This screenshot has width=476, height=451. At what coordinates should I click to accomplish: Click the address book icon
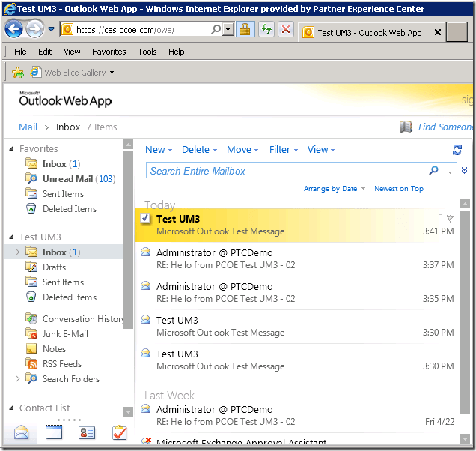pyautogui.click(x=406, y=127)
